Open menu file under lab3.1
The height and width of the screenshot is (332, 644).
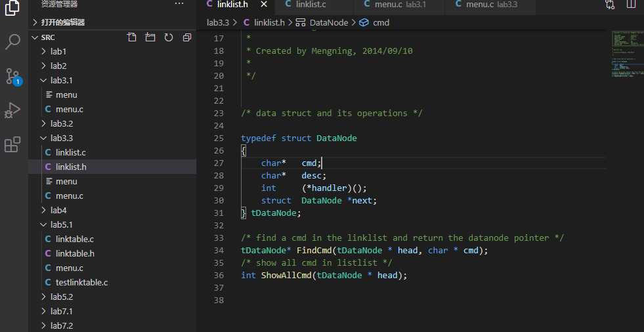(x=112, y=94)
